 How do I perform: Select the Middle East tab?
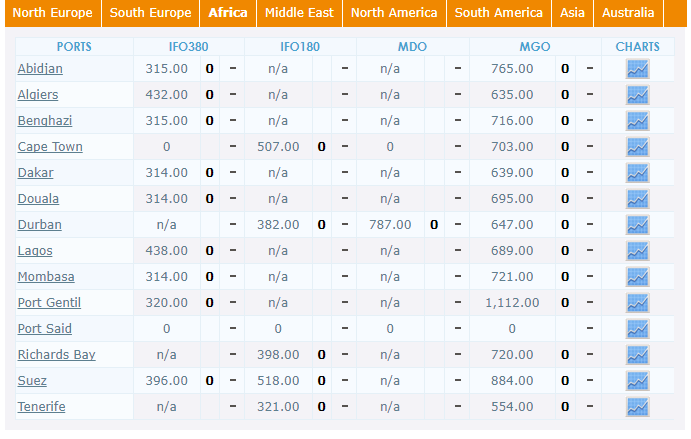(299, 13)
